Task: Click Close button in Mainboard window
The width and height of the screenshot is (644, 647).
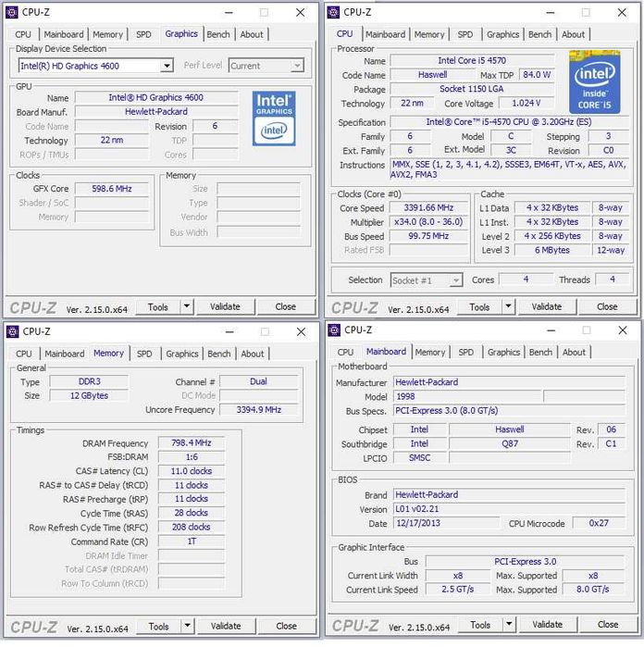Action: tap(608, 624)
